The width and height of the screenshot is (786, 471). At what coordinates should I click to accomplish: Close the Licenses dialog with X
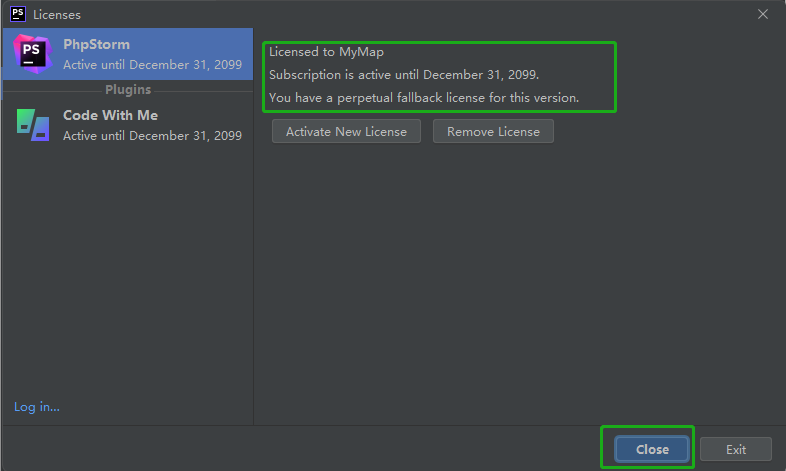(763, 14)
